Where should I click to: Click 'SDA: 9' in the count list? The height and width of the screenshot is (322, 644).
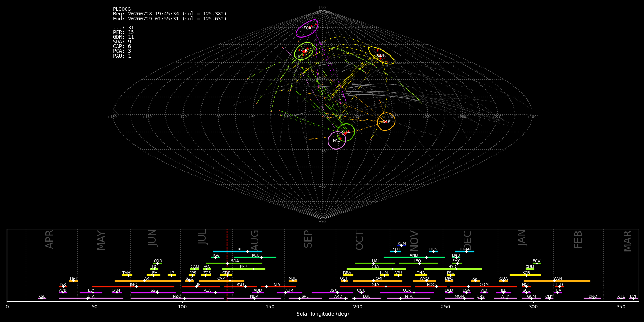122,42
